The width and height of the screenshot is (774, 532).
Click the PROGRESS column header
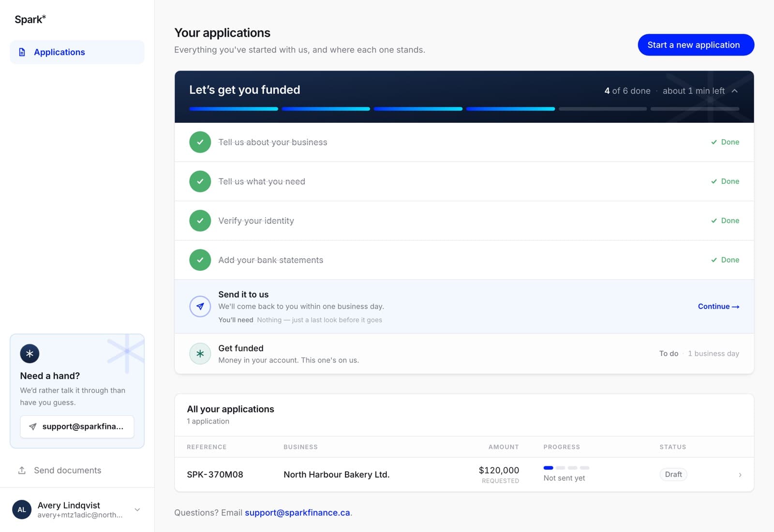(x=562, y=447)
